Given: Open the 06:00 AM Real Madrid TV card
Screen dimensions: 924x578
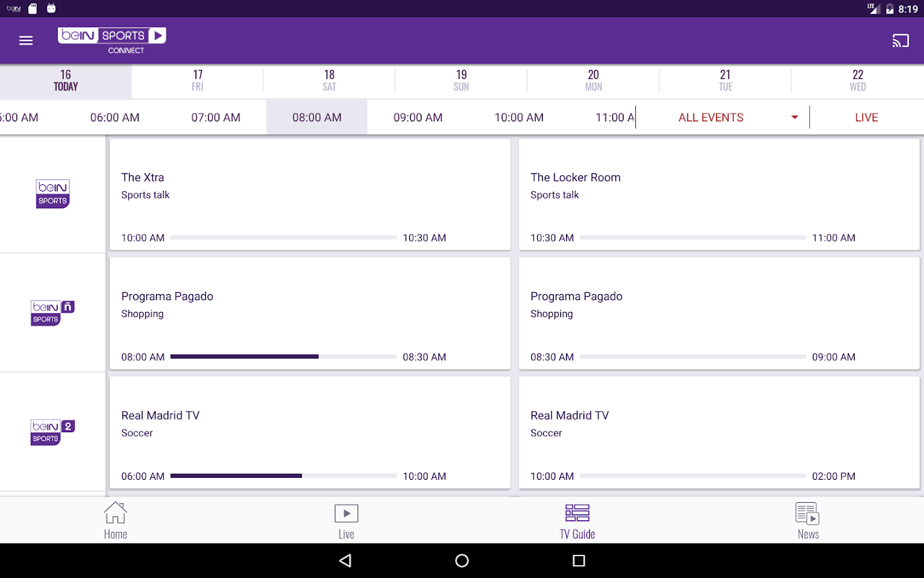Looking at the screenshot, I should [x=310, y=433].
